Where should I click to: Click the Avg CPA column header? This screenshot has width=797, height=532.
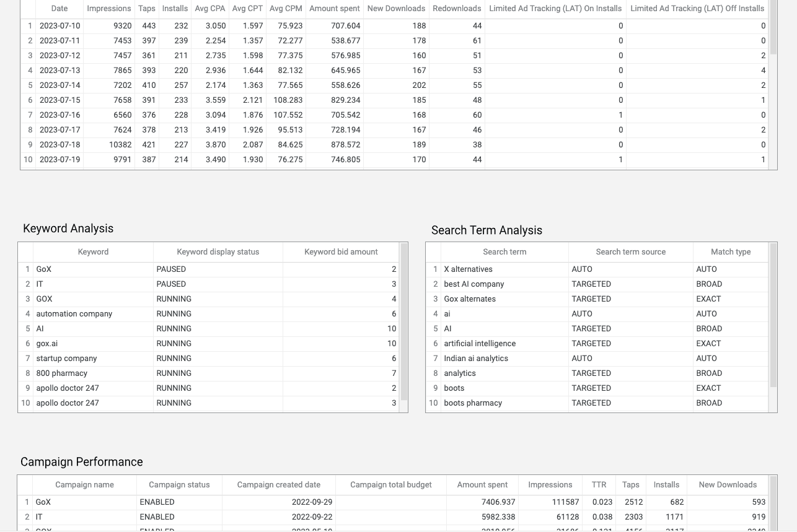pyautogui.click(x=210, y=9)
